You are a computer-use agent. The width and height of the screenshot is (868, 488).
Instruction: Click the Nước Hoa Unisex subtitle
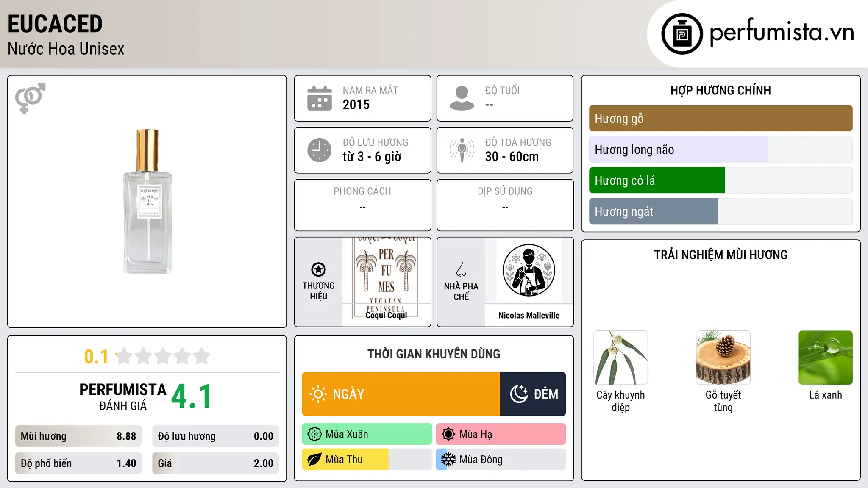[x=66, y=49]
